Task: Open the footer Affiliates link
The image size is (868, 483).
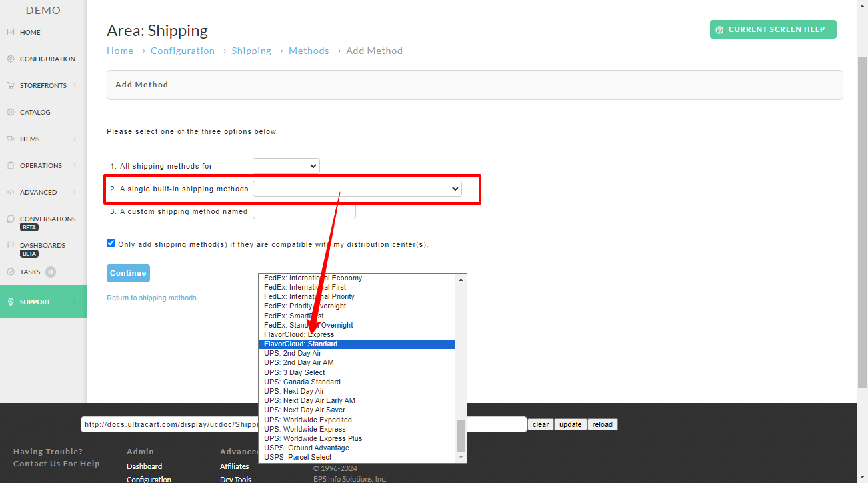Action: click(x=234, y=466)
